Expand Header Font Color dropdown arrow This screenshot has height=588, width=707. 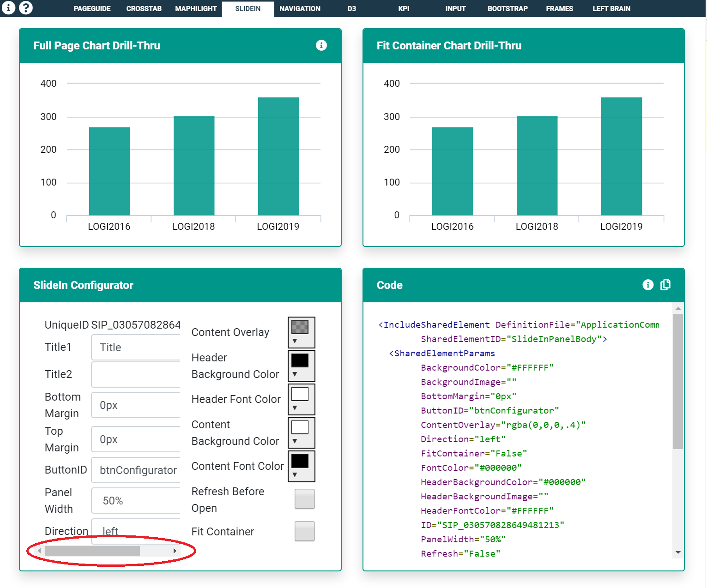[x=295, y=408]
